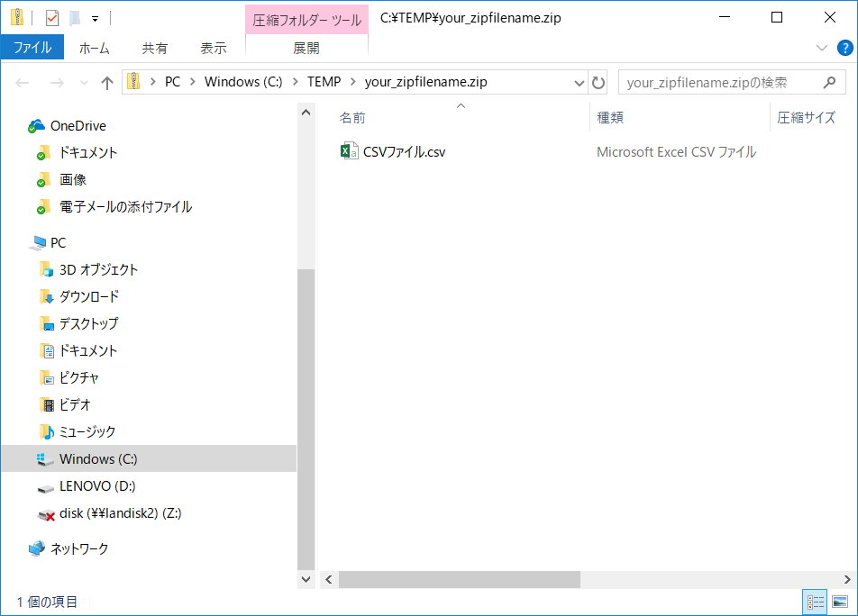Open the 展開 ribbon tab
The image size is (858, 616).
coord(306,48)
